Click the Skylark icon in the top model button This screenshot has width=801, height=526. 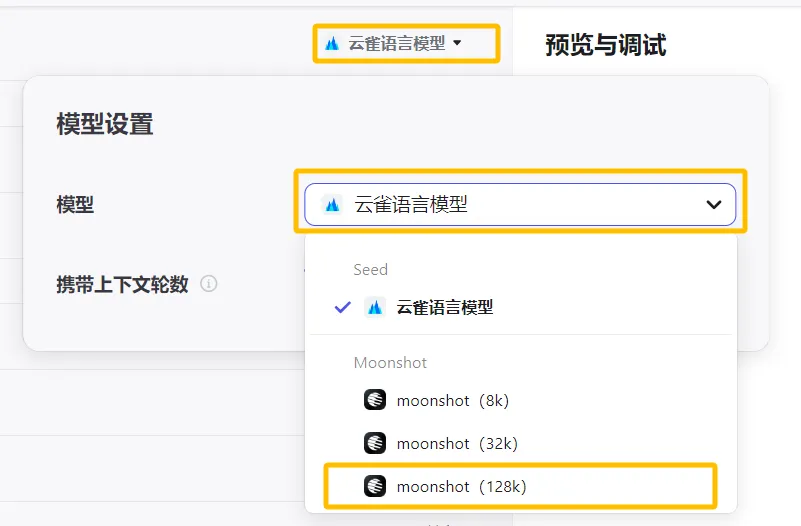coord(333,43)
